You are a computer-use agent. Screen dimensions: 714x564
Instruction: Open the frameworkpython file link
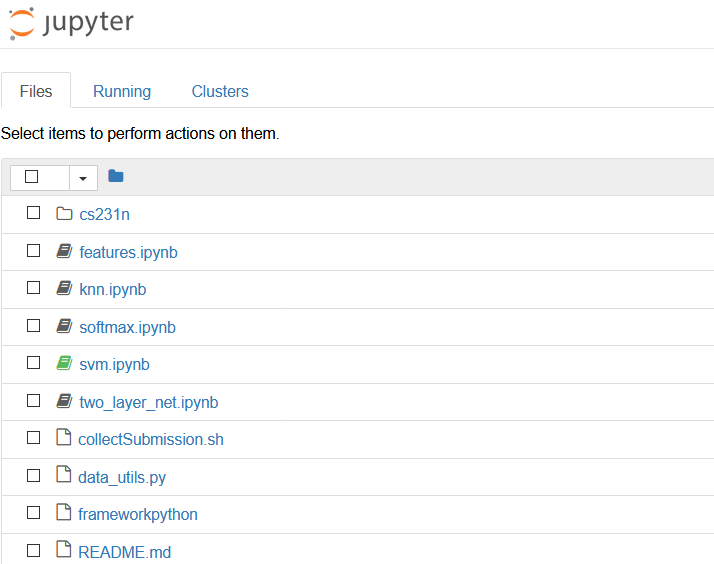click(138, 514)
